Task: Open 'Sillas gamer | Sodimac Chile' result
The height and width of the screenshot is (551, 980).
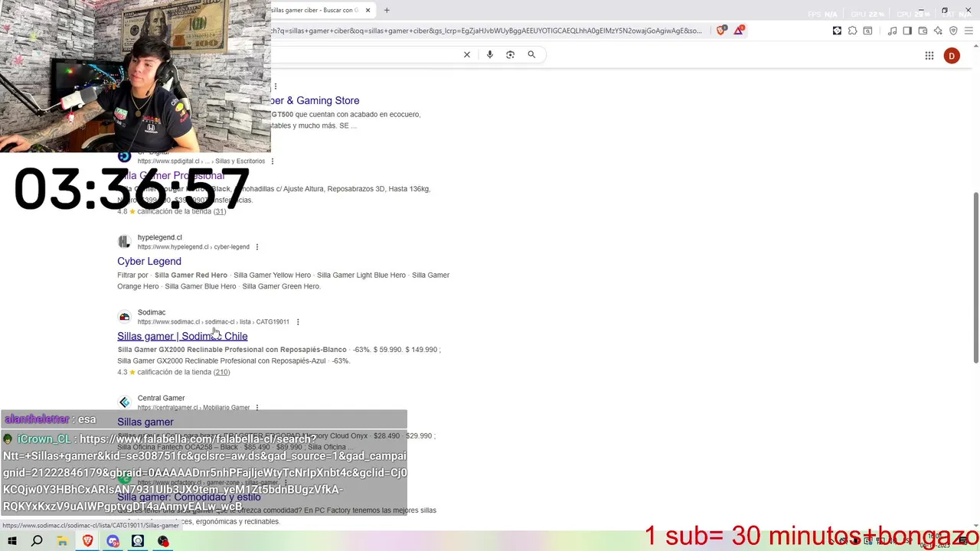Action: [x=182, y=336]
